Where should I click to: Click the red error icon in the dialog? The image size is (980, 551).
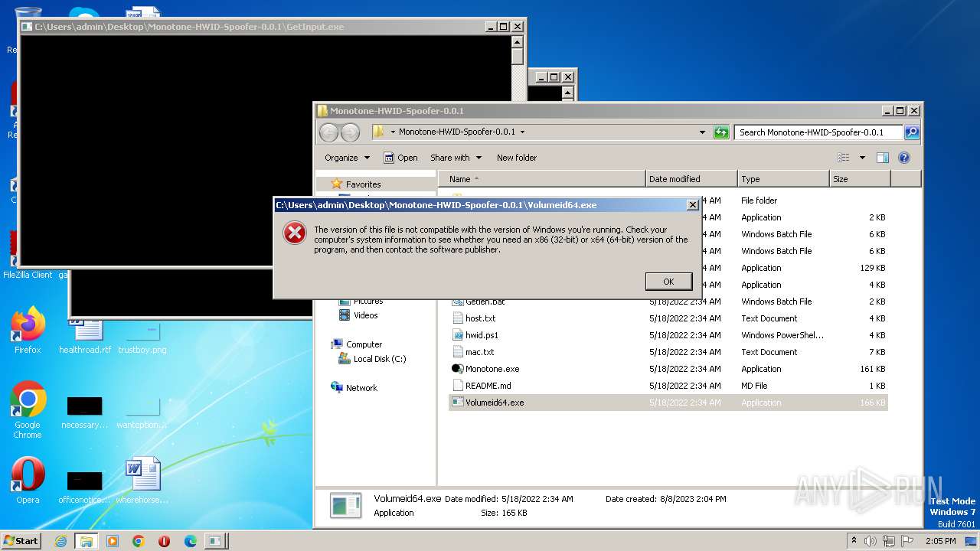tap(295, 233)
